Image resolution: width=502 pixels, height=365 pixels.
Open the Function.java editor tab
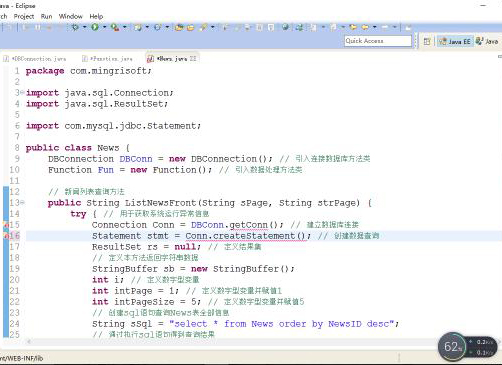pos(107,59)
